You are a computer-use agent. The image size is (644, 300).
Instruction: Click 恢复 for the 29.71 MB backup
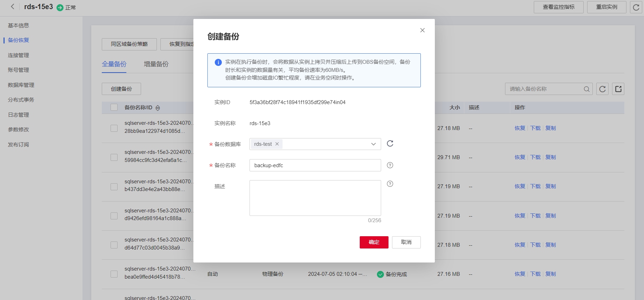click(520, 157)
